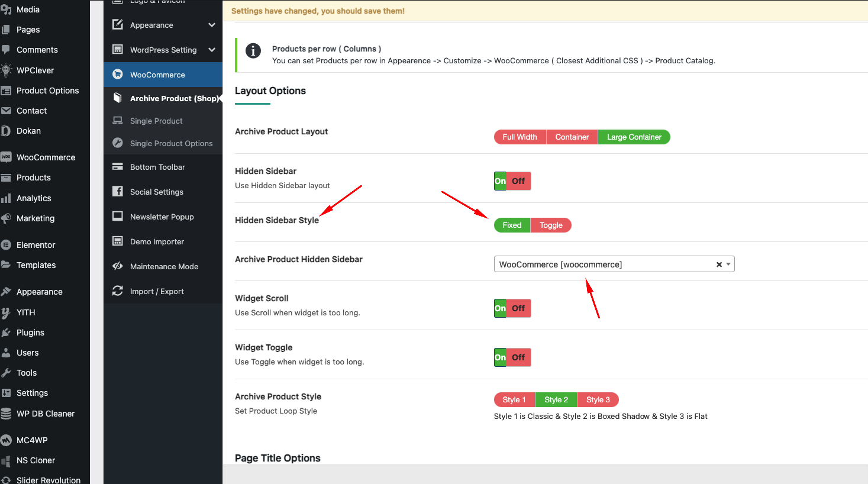Pick Style 1 product loop style
Image resolution: width=868 pixels, height=484 pixels.
(514, 400)
